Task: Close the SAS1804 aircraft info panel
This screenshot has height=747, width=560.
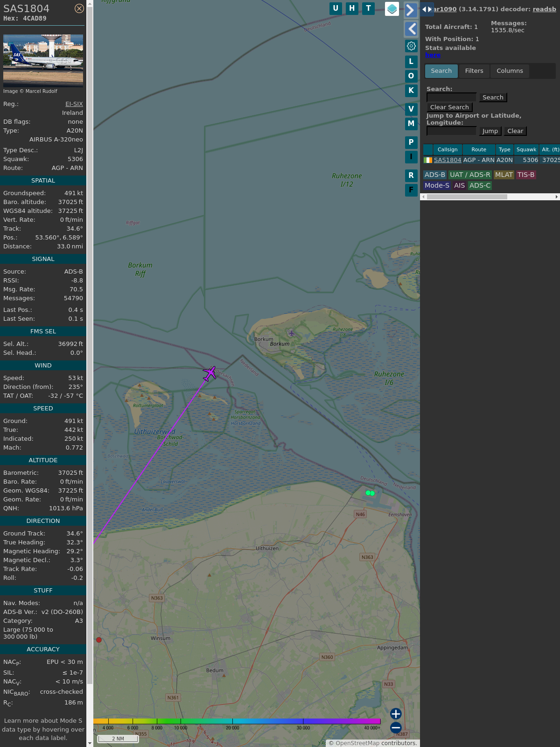Action: 79,8
